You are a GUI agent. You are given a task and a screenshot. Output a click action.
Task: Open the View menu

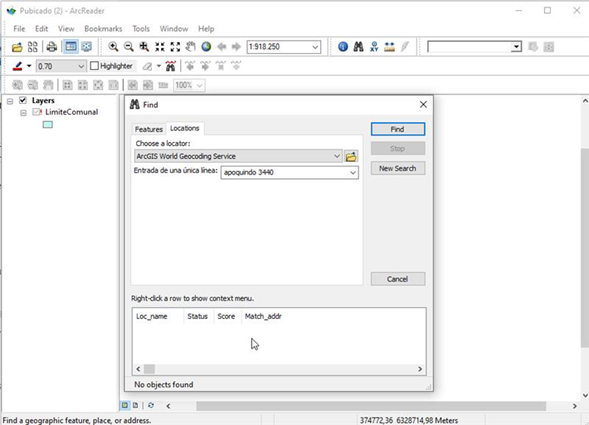[x=66, y=29]
